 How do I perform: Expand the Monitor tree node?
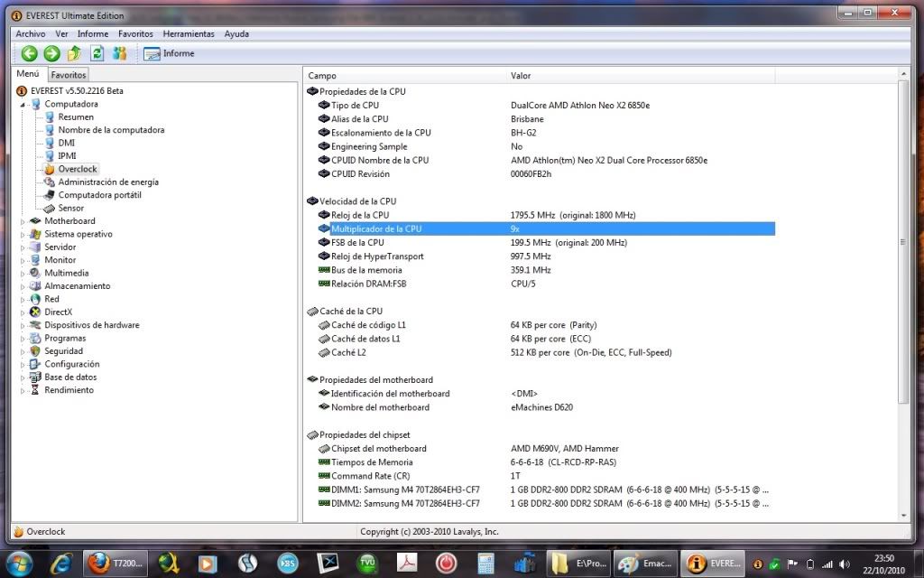pos(23,260)
